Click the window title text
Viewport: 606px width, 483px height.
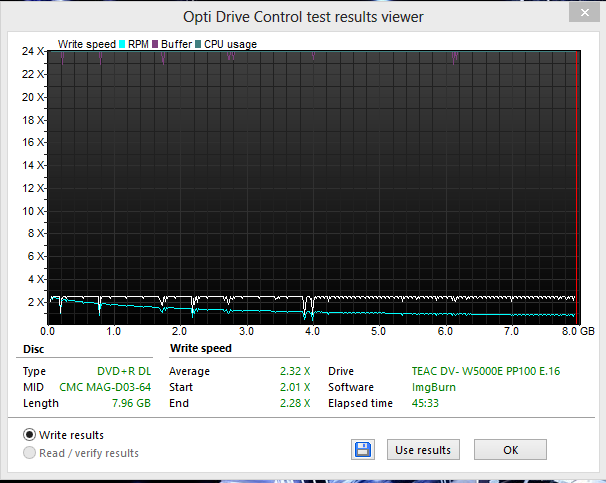coord(303,17)
